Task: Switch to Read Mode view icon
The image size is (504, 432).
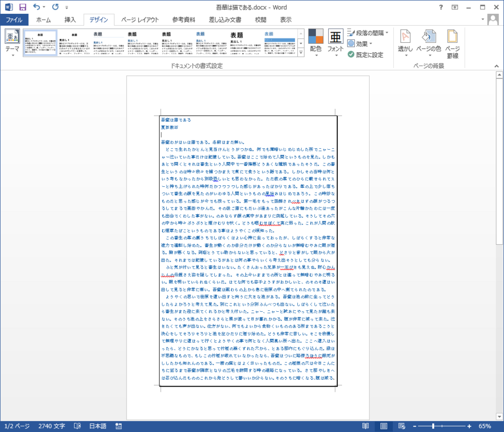Action: pos(366,426)
